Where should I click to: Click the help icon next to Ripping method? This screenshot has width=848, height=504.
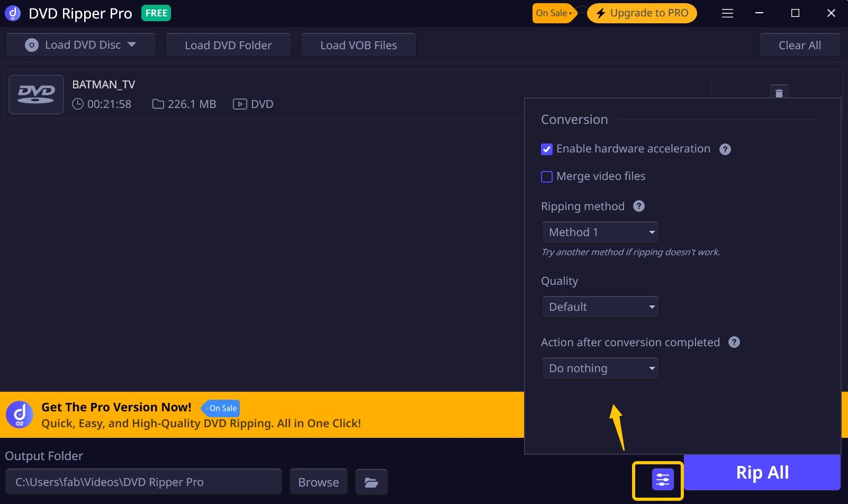639,206
